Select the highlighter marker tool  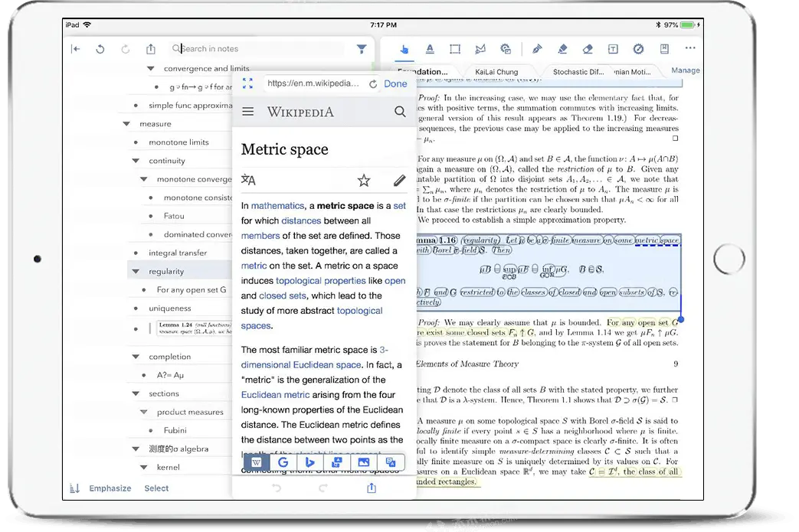[x=562, y=49]
